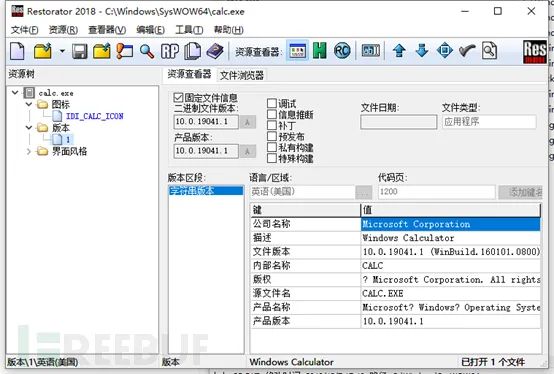This screenshot has height=374, width=554.
Task: Select the CALC.EXE source file value
Action: coord(450,293)
